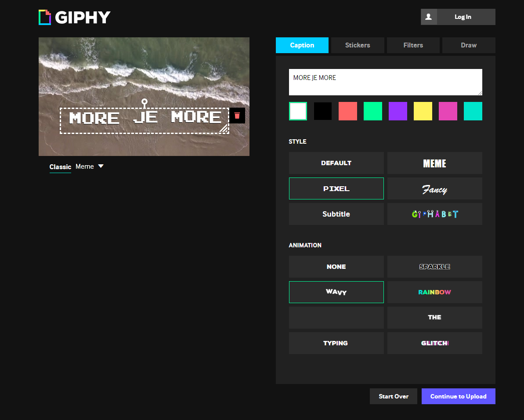This screenshot has height=420, width=524.
Task: Click Continue to Upload
Action: point(458,396)
